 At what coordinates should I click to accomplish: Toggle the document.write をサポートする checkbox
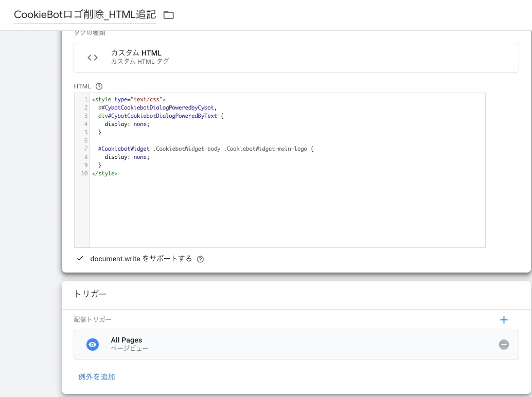click(x=80, y=258)
